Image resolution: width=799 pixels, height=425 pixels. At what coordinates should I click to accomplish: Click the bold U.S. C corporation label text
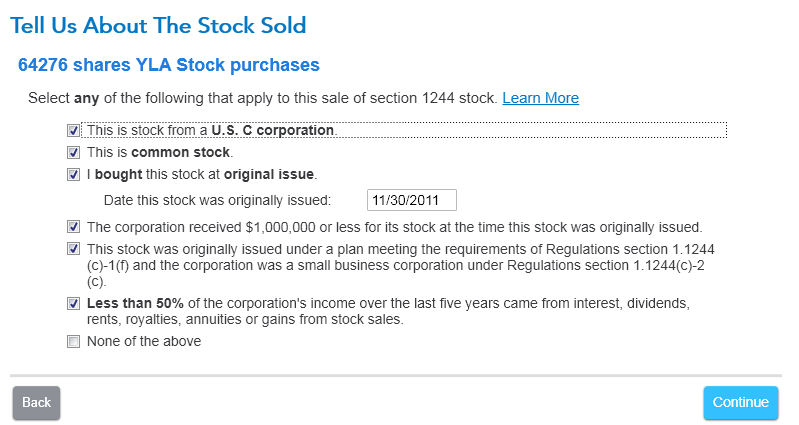click(273, 130)
